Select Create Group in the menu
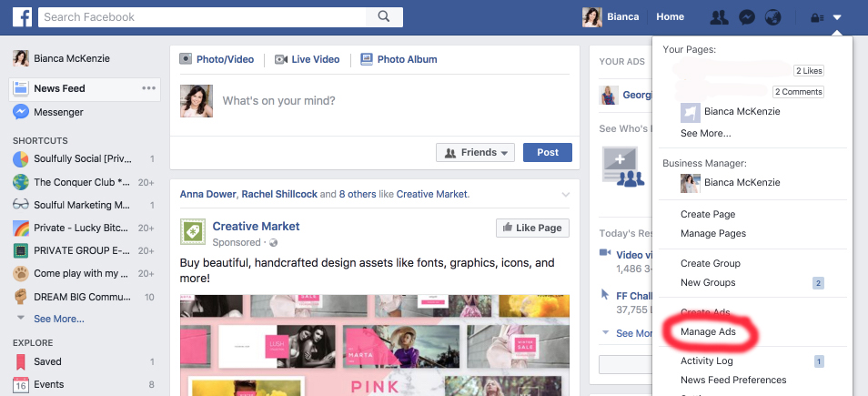This screenshot has width=868, height=396. (711, 264)
